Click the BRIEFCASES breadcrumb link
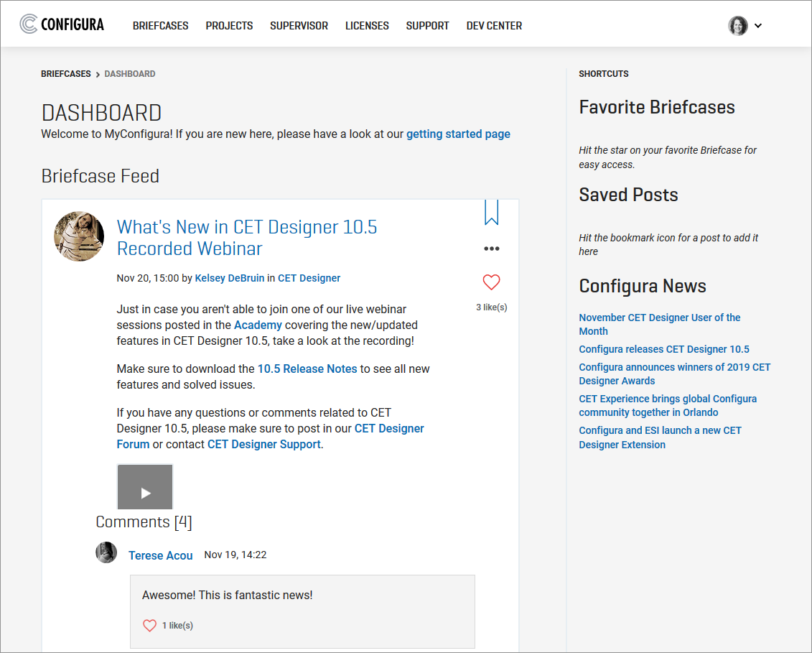 [66, 73]
